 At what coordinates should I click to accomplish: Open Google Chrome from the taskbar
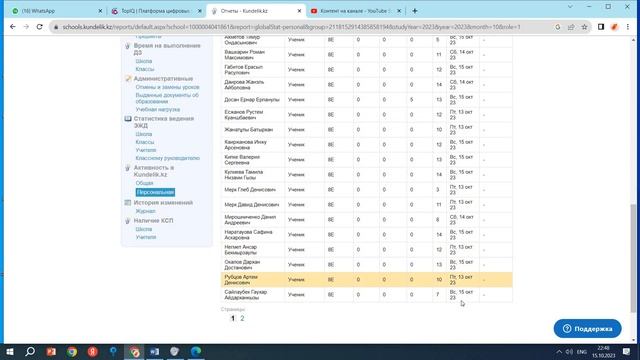[x=72, y=351]
